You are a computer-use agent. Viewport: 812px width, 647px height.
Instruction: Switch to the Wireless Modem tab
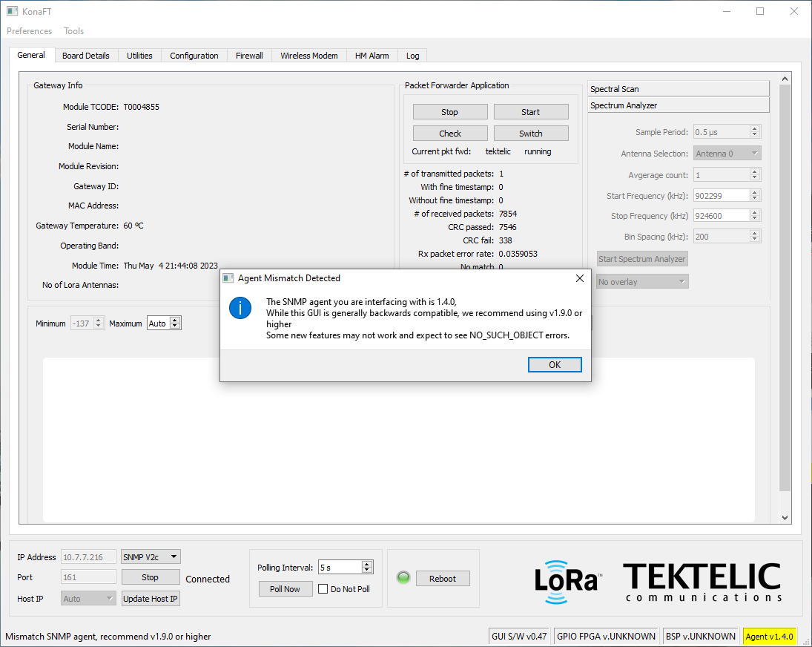coord(309,56)
